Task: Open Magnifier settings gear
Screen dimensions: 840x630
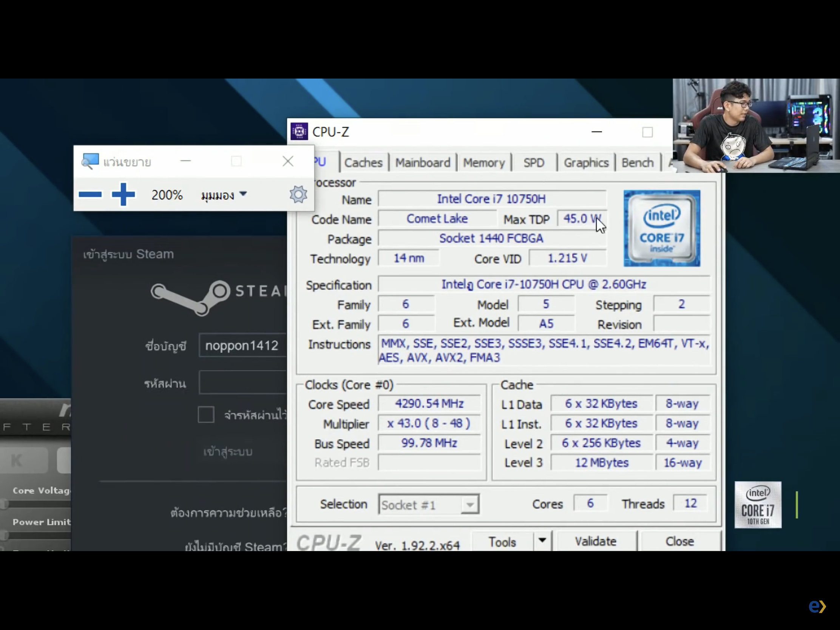Action: [298, 195]
